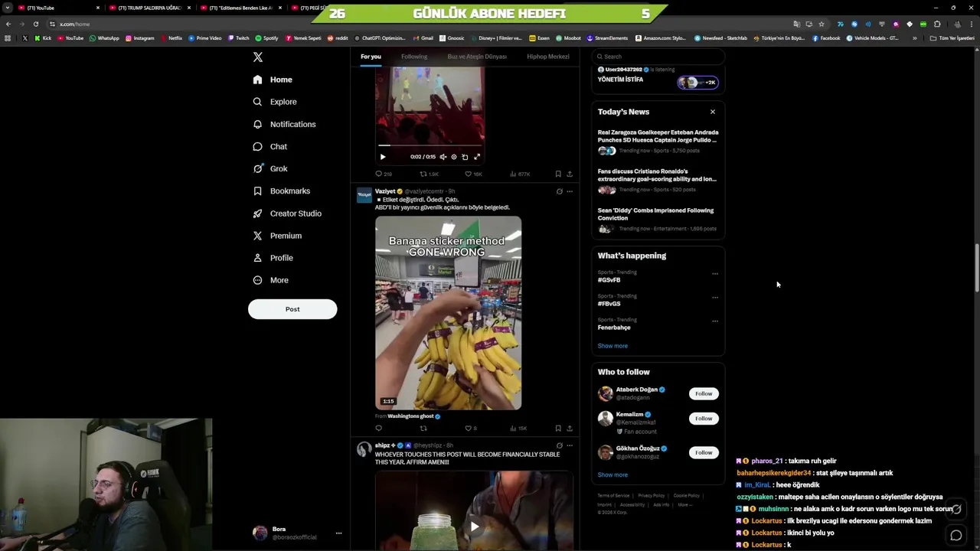Viewport: 980px width, 551px height.
Task: Open account menu next to Bora
Action: coord(338,533)
